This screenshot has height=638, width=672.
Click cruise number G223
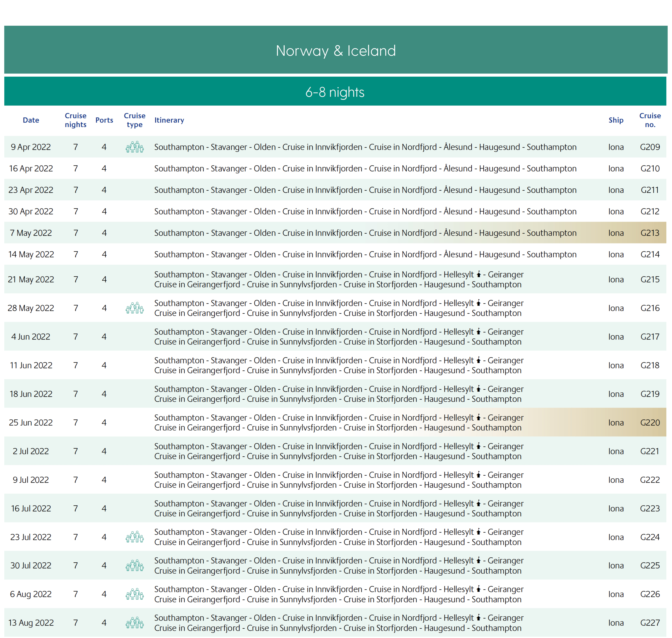coord(650,508)
